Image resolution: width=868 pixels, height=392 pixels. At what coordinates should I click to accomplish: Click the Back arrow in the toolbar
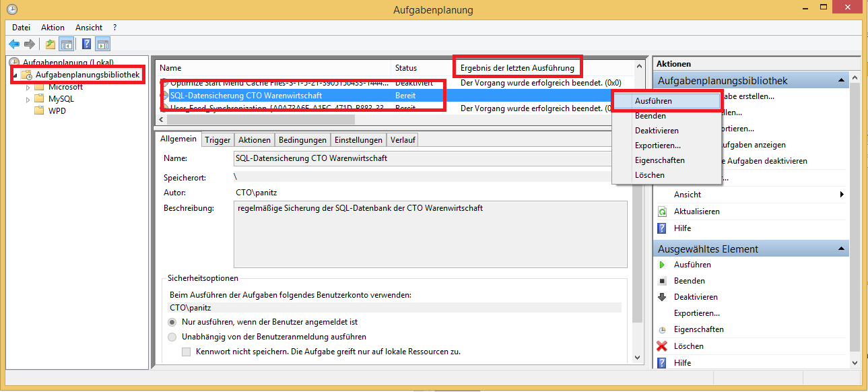[14, 44]
